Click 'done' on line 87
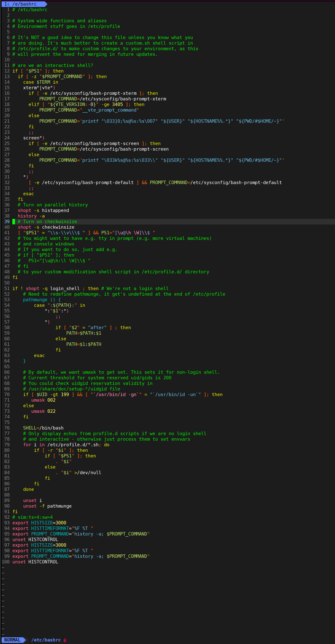Viewport: 335px width, 644px height. [28, 489]
